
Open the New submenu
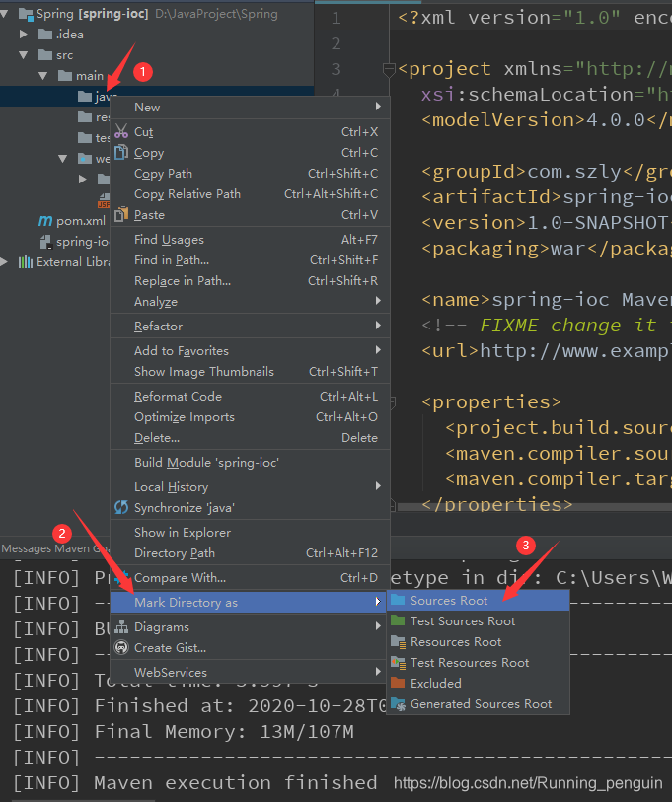click(x=251, y=107)
